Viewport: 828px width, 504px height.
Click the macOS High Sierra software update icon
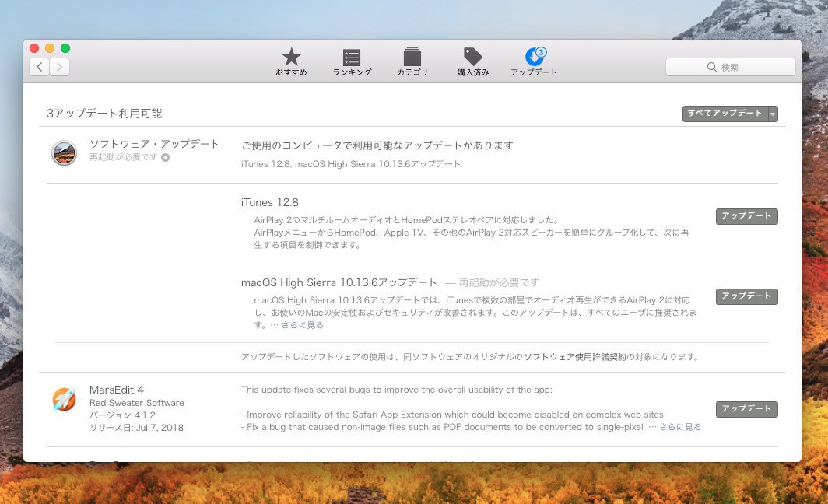click(x=64, y=153)
